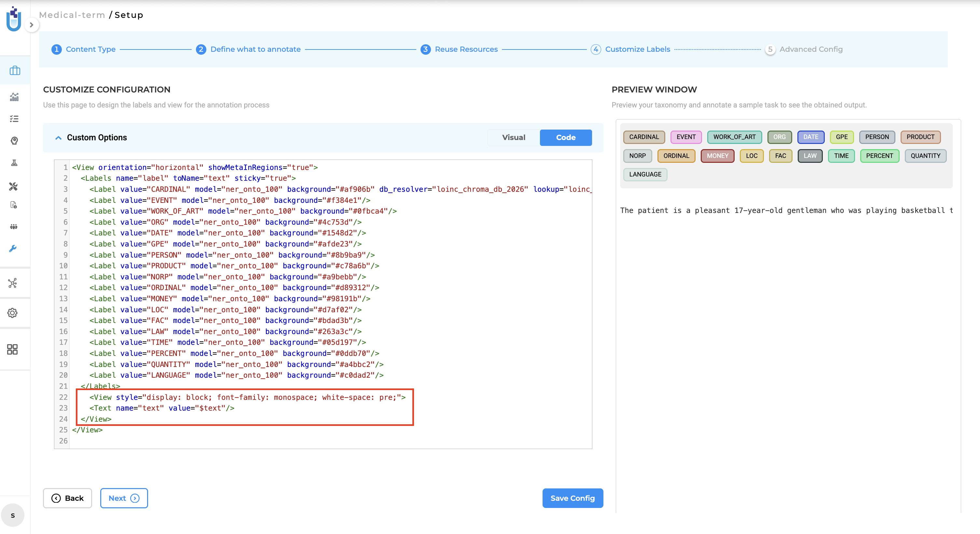Expand the sidebar using the chevron arrow

coord(32,24)
